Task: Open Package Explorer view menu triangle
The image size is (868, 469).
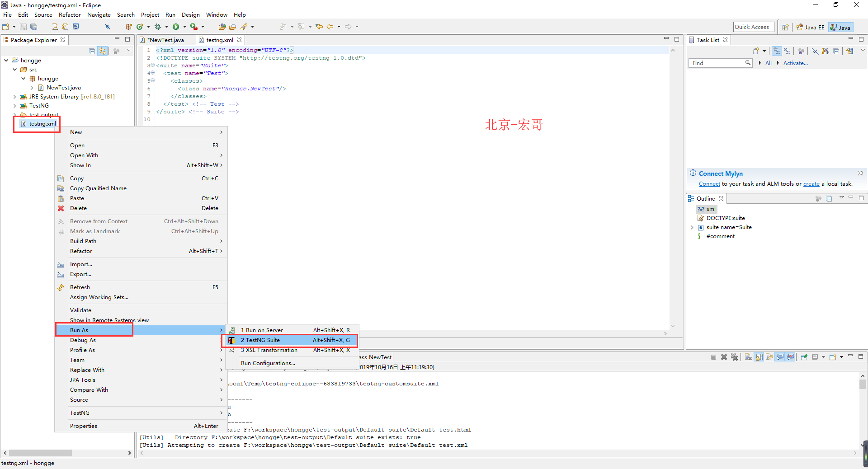Action: 129,50
